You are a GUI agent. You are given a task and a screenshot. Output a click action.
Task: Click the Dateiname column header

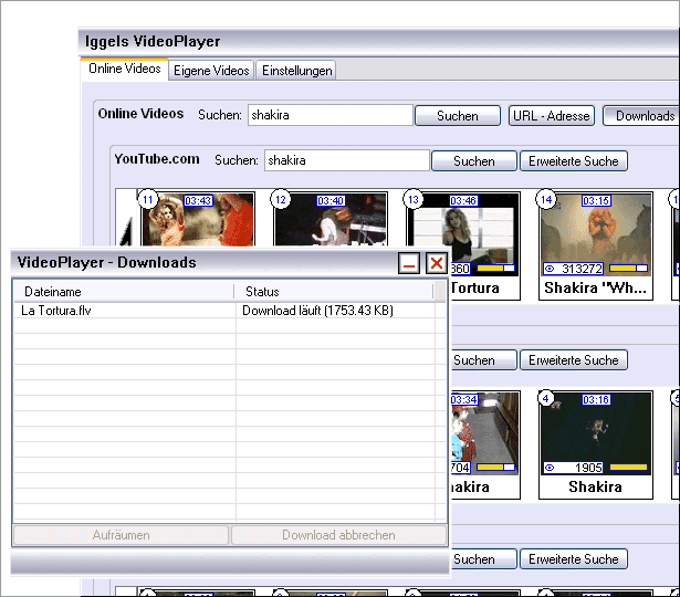tap(124, 292)
